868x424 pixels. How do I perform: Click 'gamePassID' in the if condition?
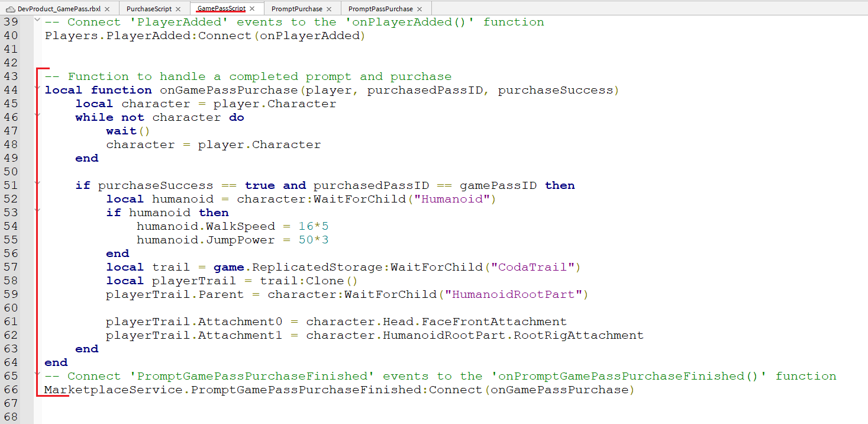click(x=498, y=185)
